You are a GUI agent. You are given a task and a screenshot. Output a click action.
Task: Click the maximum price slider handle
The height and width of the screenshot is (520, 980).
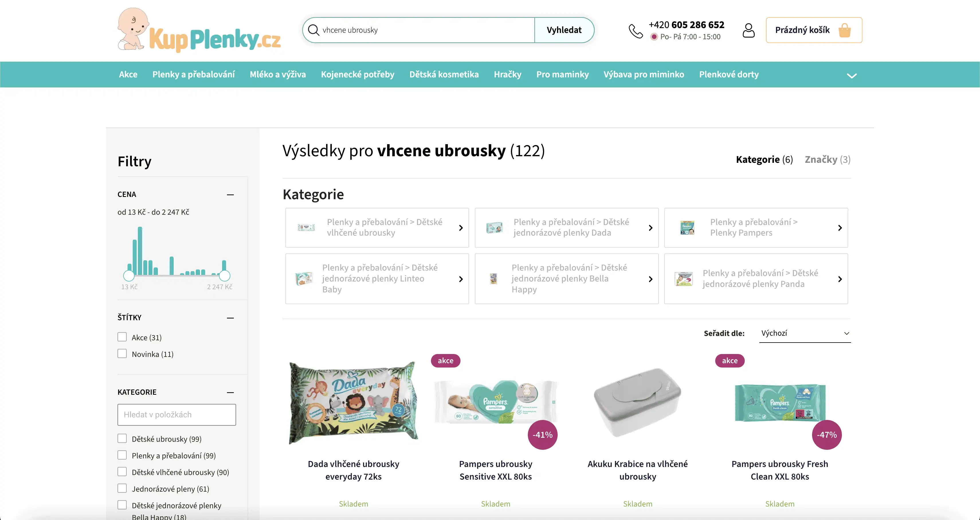click(225, 275)
